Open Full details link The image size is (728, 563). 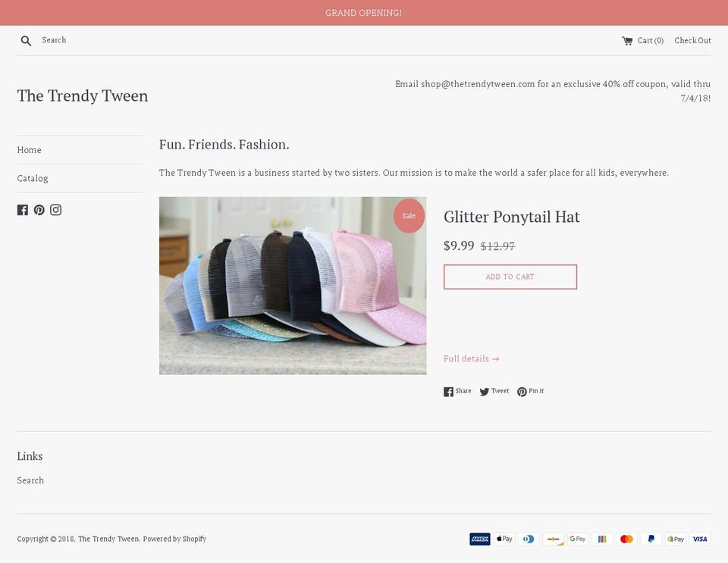click(471, 359)
